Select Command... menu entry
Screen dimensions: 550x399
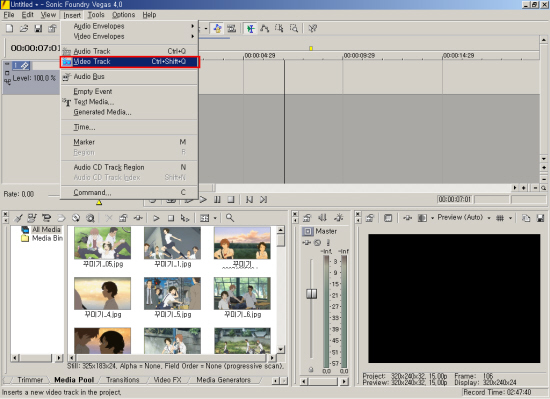pos(129,193)
